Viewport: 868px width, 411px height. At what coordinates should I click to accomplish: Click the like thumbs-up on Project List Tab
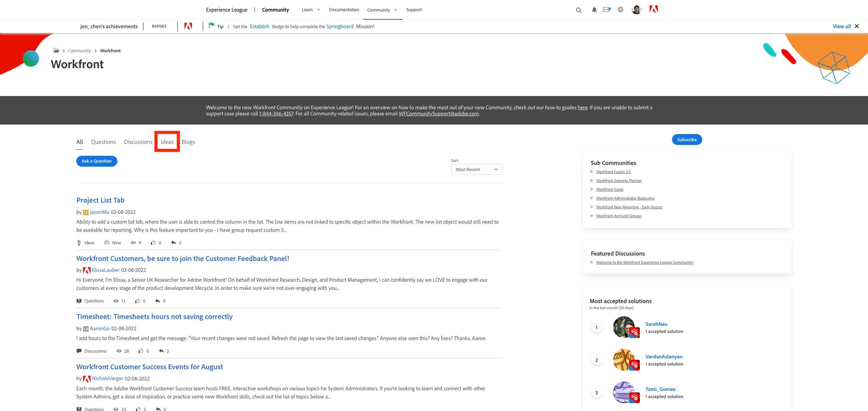tap(153, 243)
